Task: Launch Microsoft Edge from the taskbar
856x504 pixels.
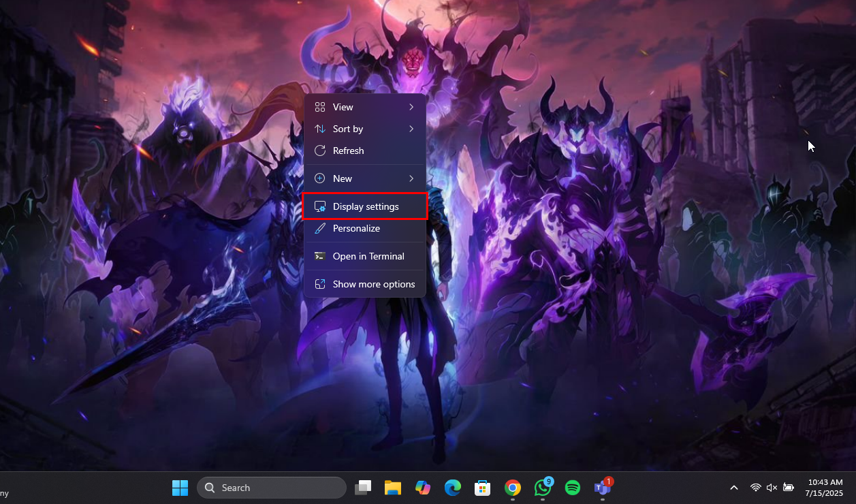Action: click(x=453, y=488)
